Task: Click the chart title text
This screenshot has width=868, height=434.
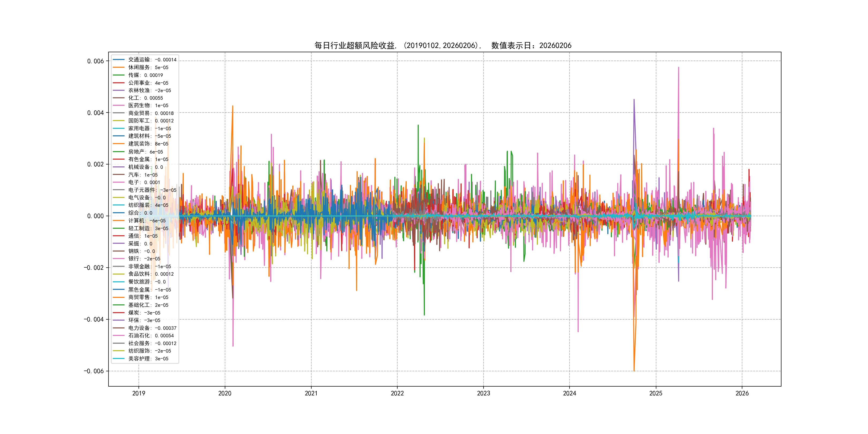Action: tap(443, 46)
